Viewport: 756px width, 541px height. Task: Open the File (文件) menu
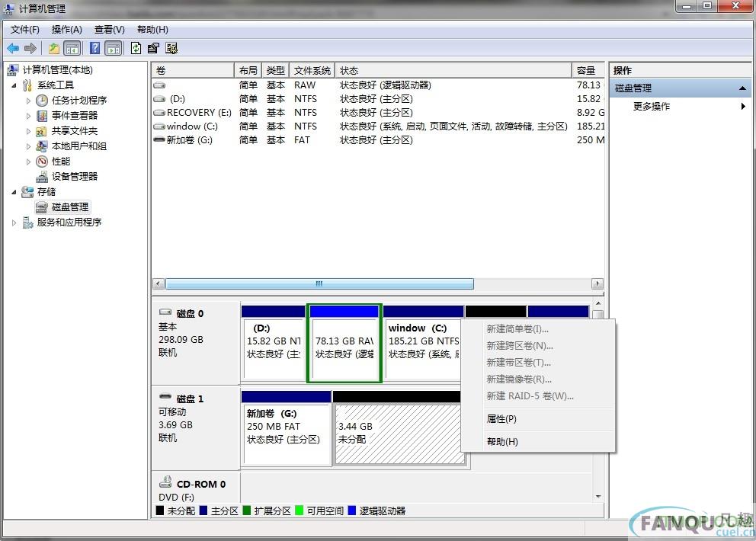pyautogui.click(x=24, y=30)
